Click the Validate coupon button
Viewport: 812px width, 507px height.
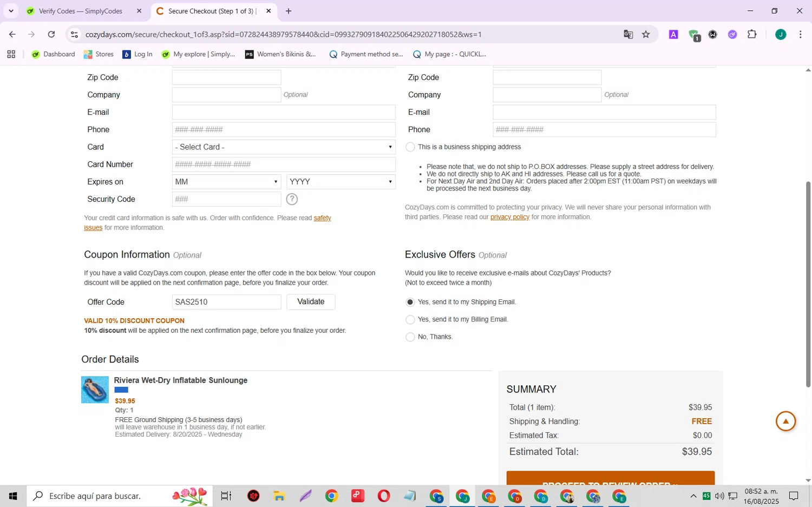(x=311, y=302)
